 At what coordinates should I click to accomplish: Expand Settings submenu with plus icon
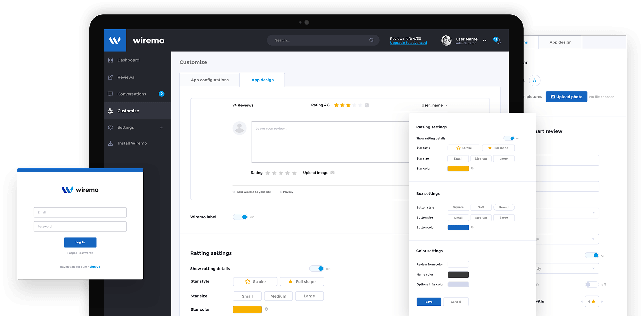click(x=161, y=128)
